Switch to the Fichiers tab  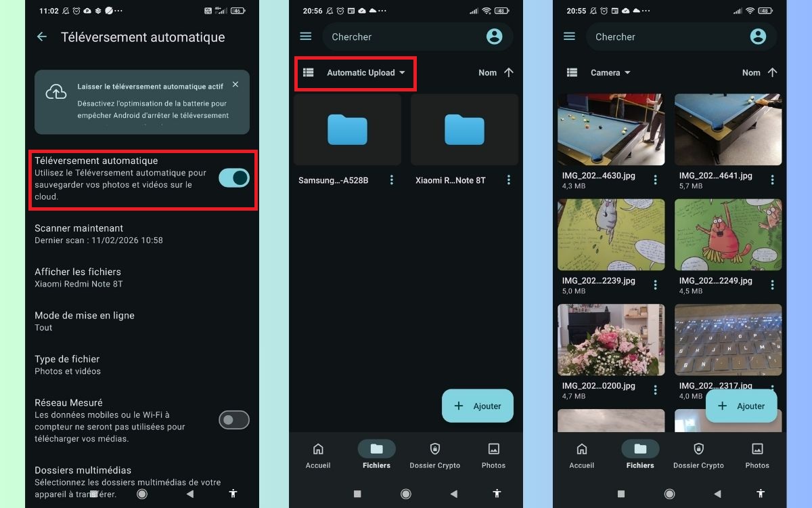pyautogui.click(x=376, y=454)
